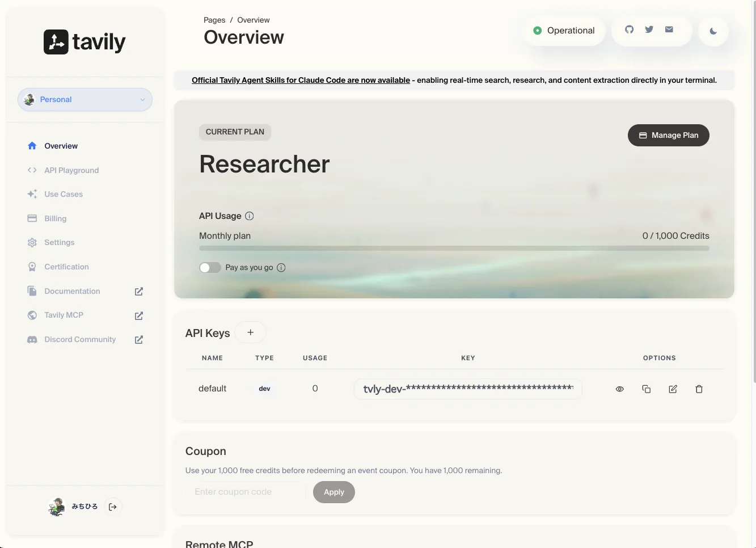Viewport: 756px width, 548px height.
Task: Click the Certification badge icon
Action: click(32, 267)
